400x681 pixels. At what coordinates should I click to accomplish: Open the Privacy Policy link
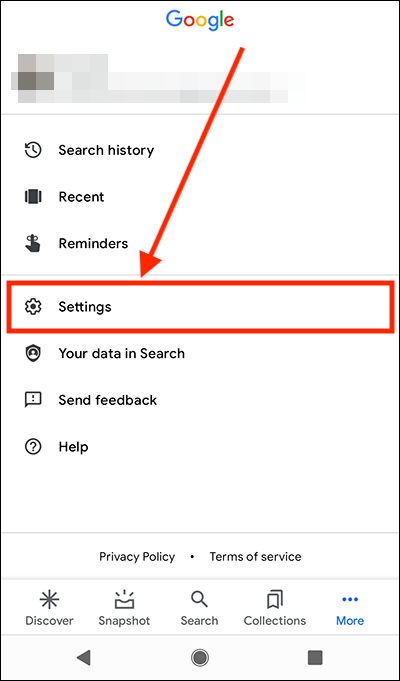137,556
